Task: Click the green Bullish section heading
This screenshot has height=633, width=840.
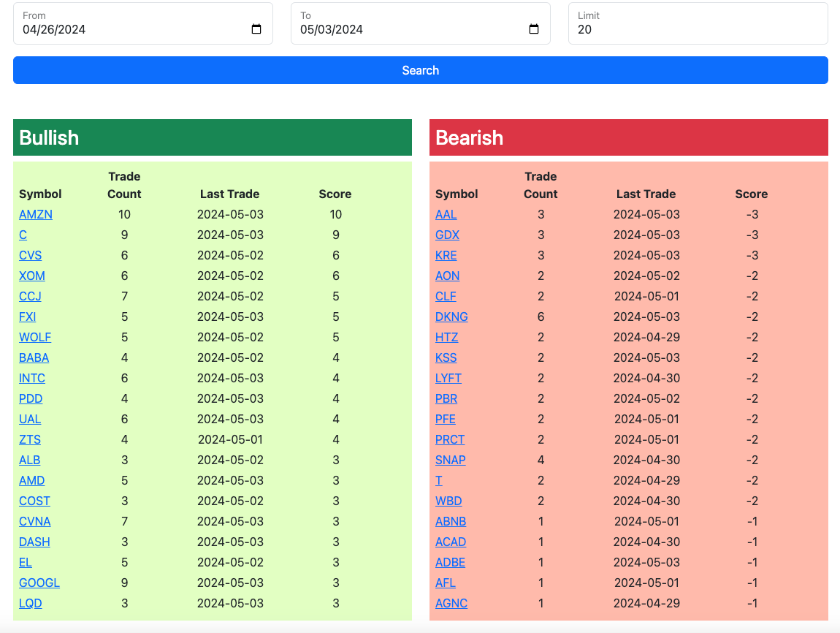Action: coord(213,137)
